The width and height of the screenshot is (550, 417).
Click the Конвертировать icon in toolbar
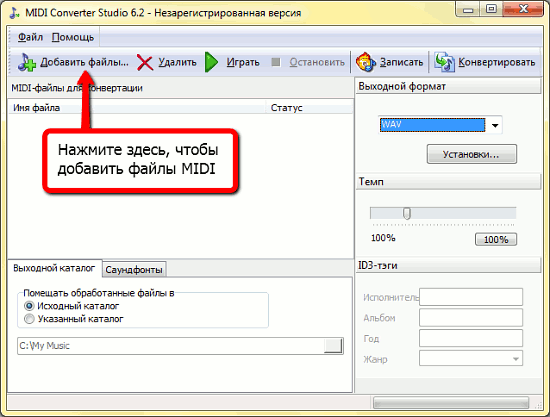coord(444,62)
